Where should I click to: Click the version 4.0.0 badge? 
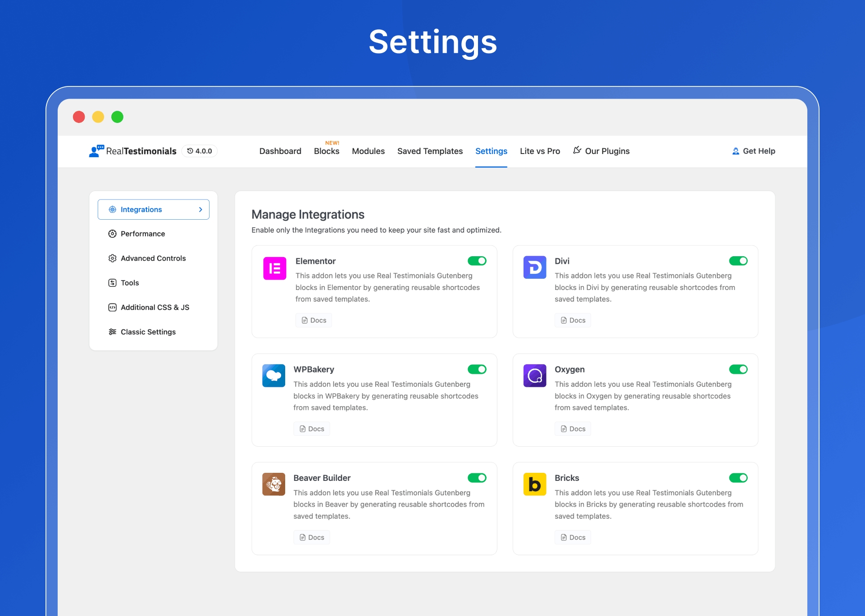pyautogui.click(x=200, y=151)
